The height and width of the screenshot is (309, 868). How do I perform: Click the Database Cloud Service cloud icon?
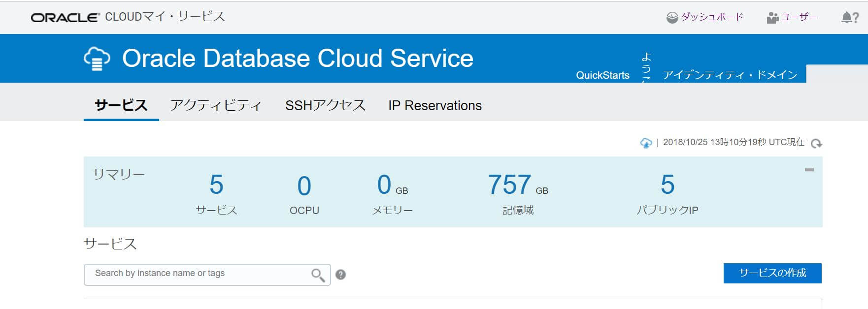[97, 59]
